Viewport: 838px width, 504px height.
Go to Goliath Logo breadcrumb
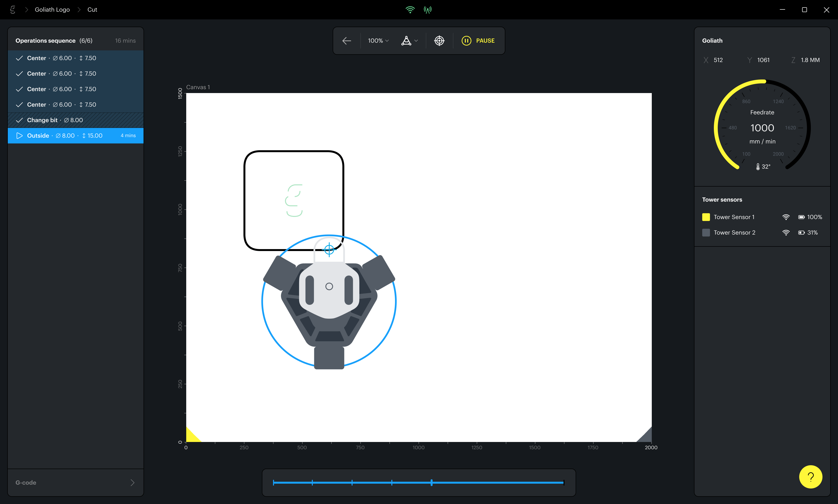click(52, 9)
